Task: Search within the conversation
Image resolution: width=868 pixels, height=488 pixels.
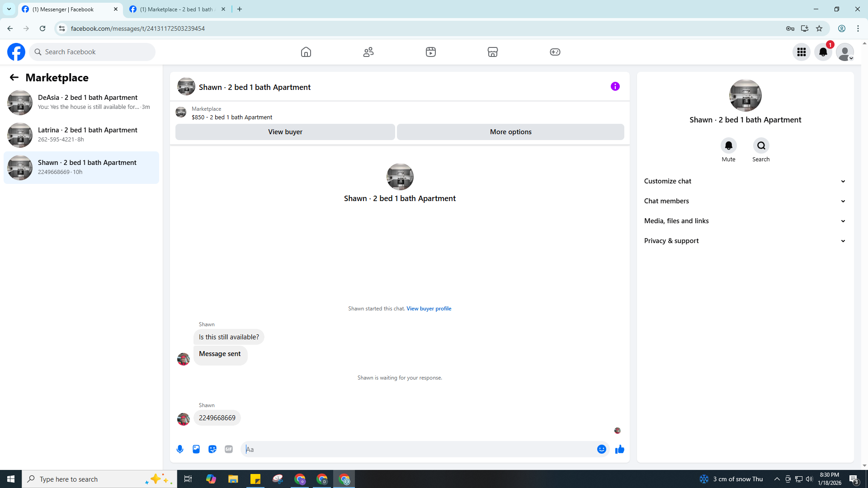Action: tap(761, 146)
